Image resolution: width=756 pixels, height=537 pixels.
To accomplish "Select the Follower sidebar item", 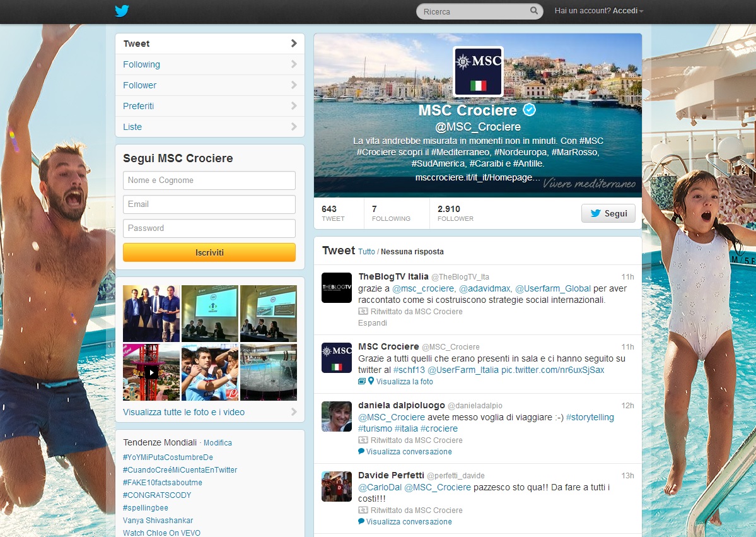I will tap(210, 85).
